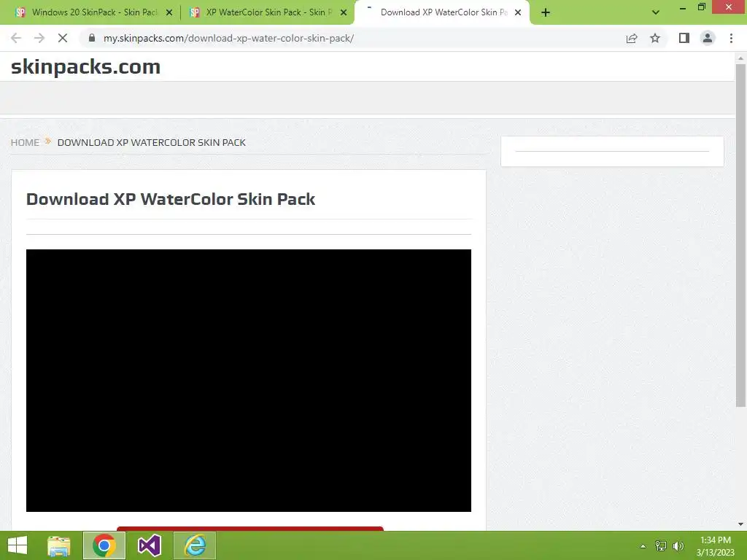Open the volume speaker tray icon

click(x=678, y=546)
